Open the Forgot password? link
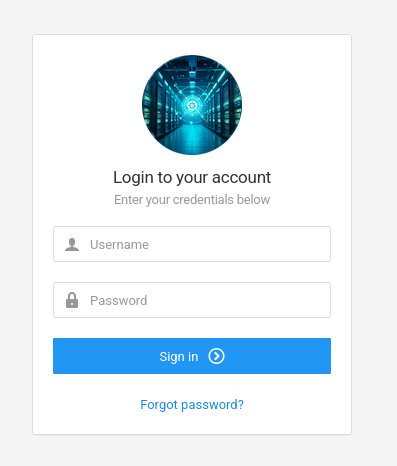397x466 pixels. click(x=192, y=405)
